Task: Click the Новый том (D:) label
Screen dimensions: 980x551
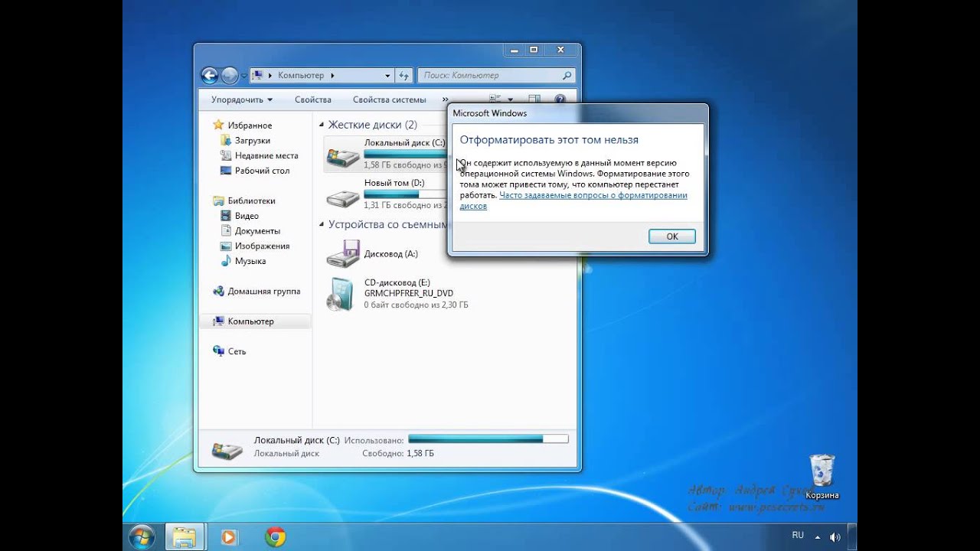Action: pos(394,184)
